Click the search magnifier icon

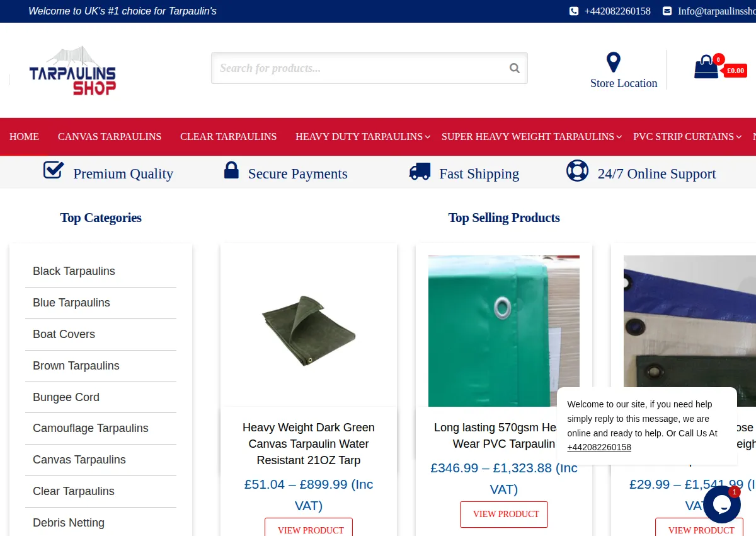click(x=515, y=68)
